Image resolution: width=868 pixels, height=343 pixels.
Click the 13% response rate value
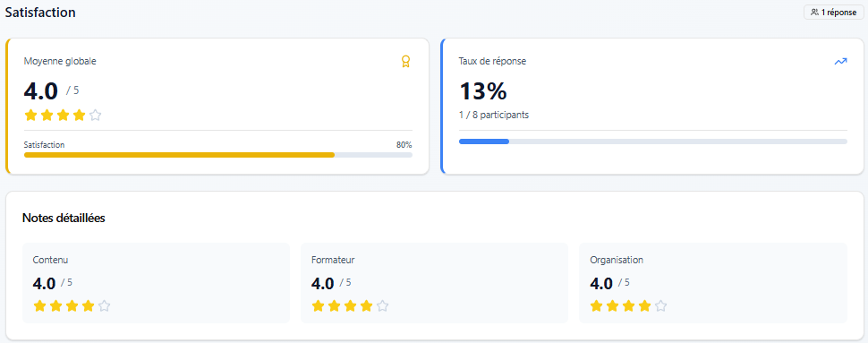click(x=482, y=91)
